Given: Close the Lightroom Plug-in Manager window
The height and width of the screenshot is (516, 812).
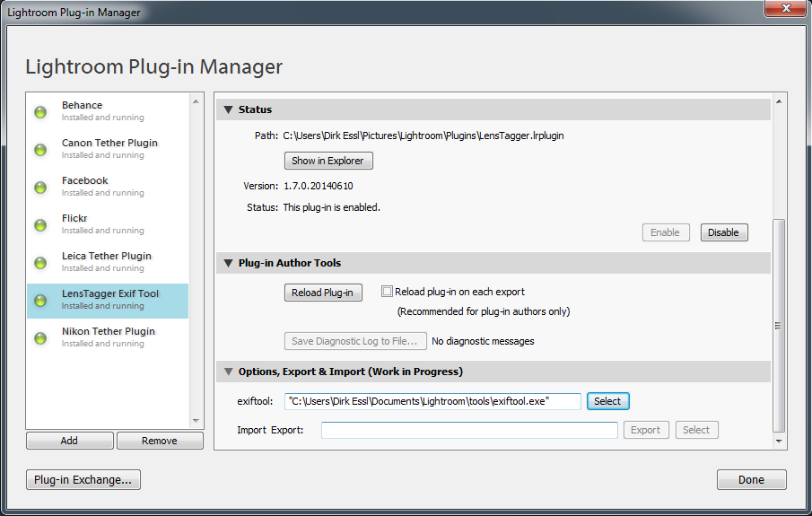Looking at the screenshot, I should (785, 8).
